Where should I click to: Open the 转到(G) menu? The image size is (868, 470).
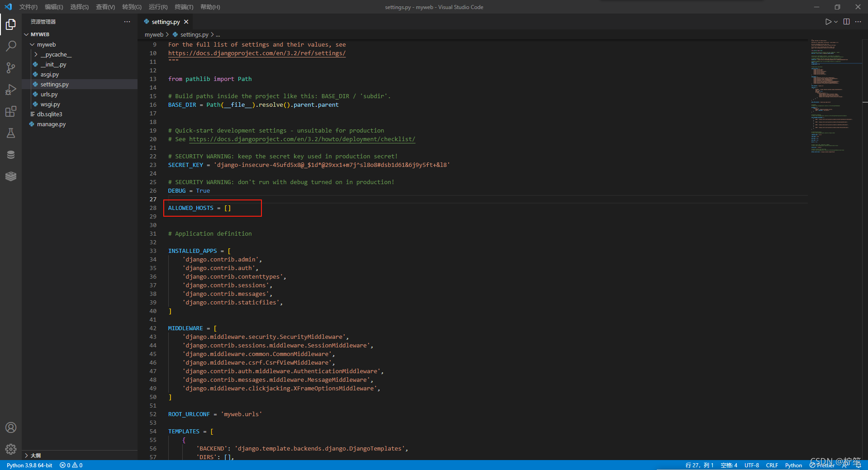132,7
